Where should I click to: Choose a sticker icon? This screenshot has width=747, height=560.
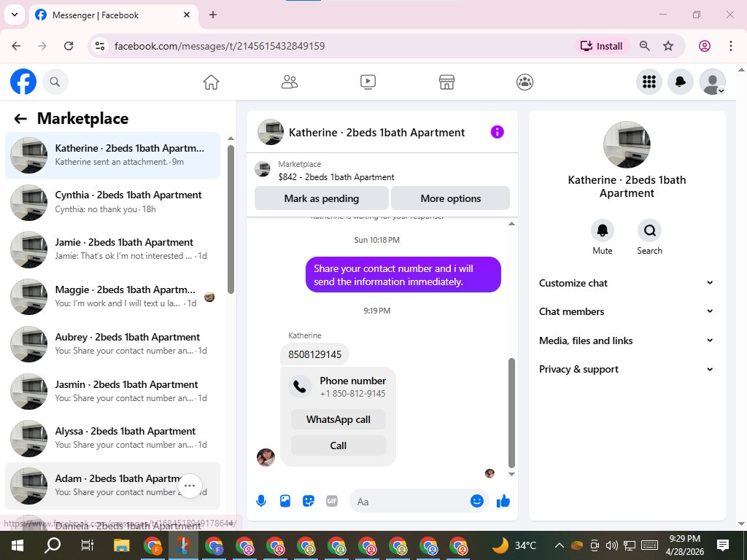point(309,501)
